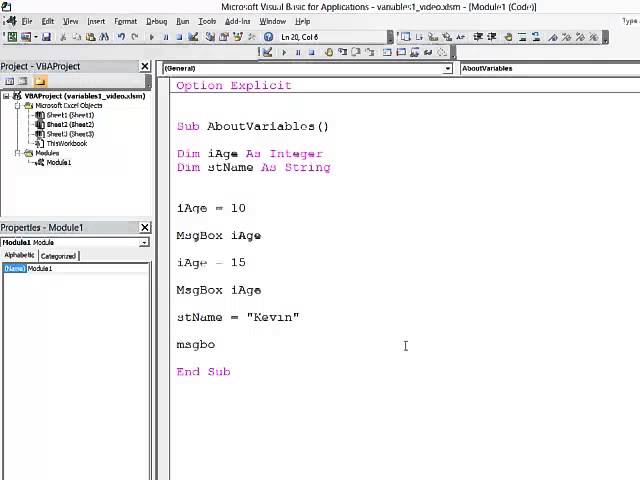This screenshot has height=480, width=640.
Task: Click the Paste toolbar icon
Action: [91, 37]
